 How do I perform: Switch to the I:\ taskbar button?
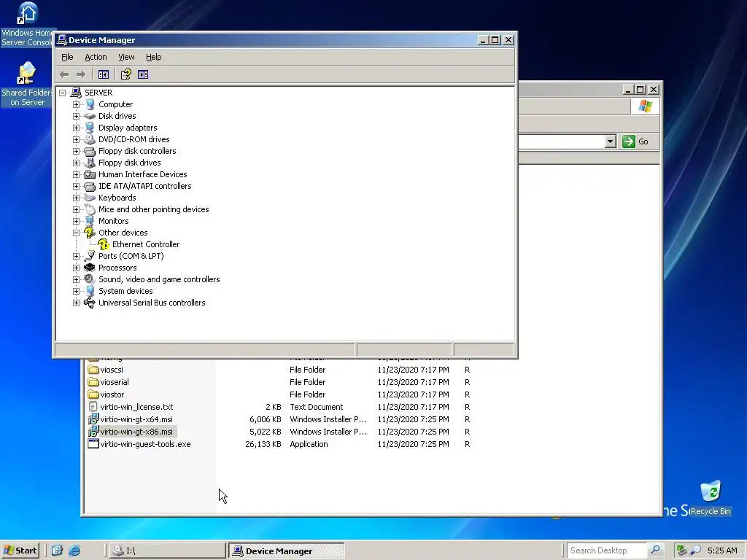point(166,551)
